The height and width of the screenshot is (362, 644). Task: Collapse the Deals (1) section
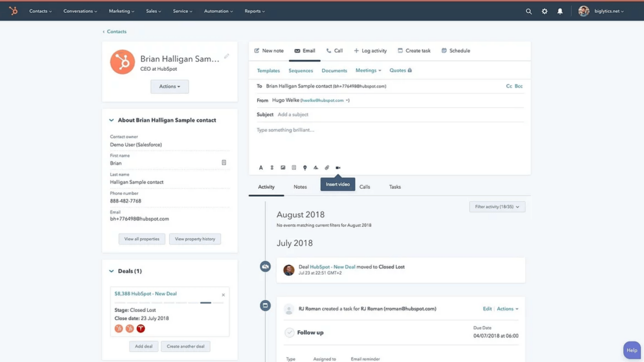coord(112,271)
